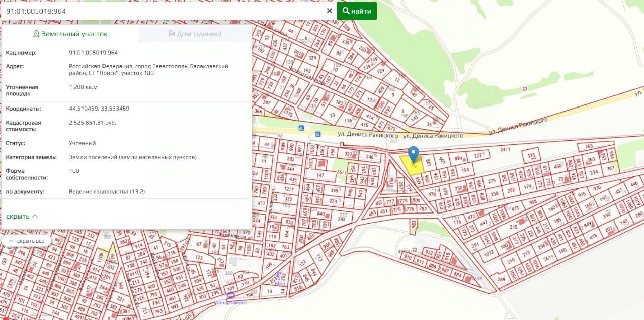Click the Аппартамент label on the map

[231, 303]
